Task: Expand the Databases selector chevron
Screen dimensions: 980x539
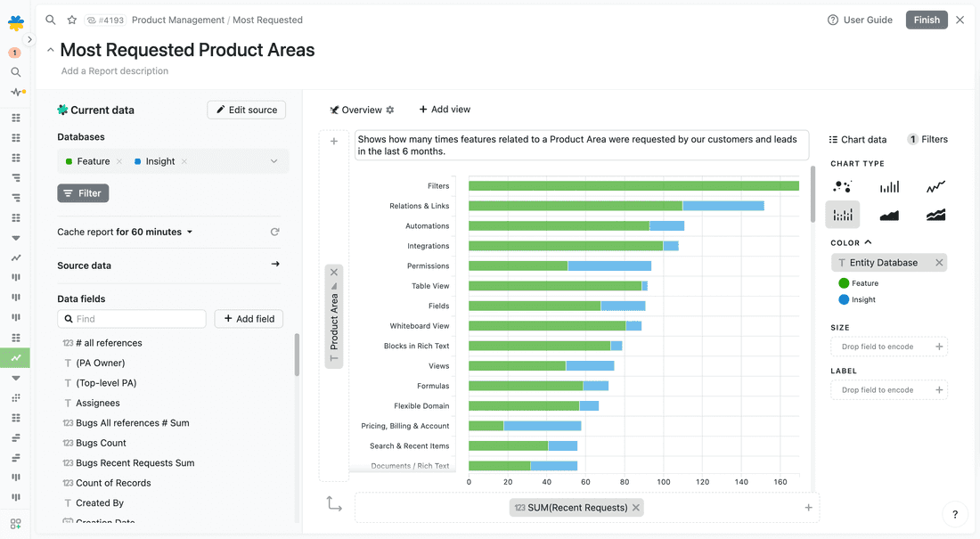Action: click(273, 161)
